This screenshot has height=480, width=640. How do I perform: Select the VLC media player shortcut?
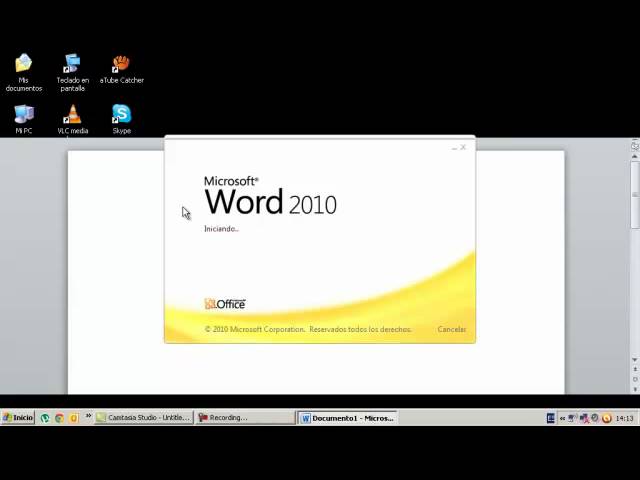point(73,119)
